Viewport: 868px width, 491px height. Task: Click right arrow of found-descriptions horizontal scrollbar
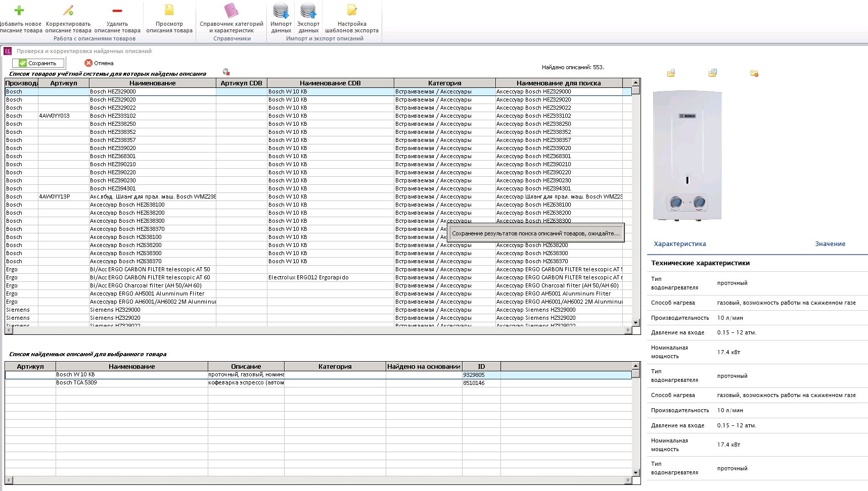[x=628, y=480]
